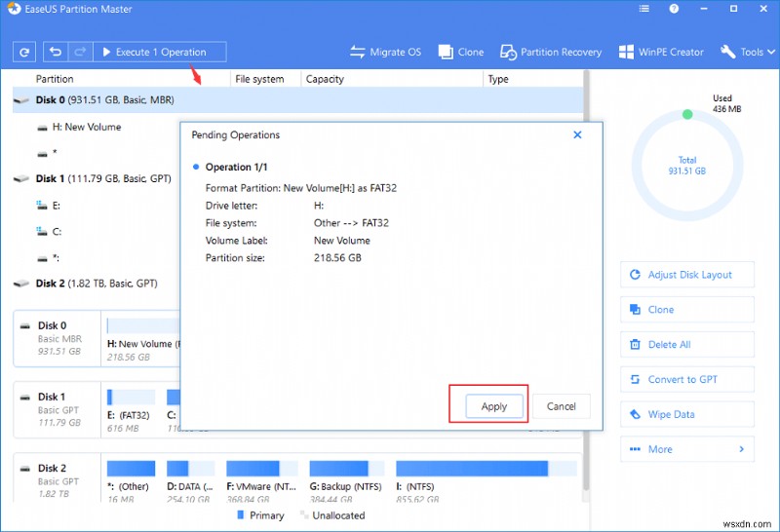Execute 1 Operation button
Screen dimensions: 780x532
160,52
